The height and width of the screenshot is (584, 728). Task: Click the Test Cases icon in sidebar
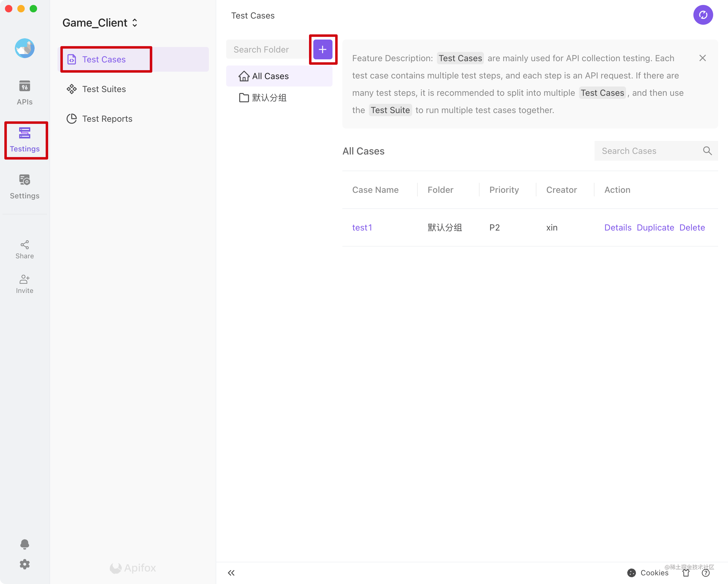point(71,59)
